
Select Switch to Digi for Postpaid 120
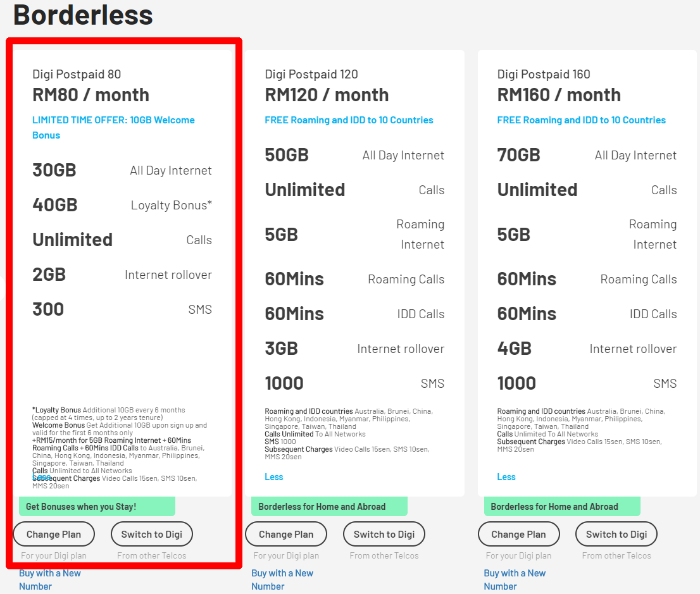click(x=384, y=534)
